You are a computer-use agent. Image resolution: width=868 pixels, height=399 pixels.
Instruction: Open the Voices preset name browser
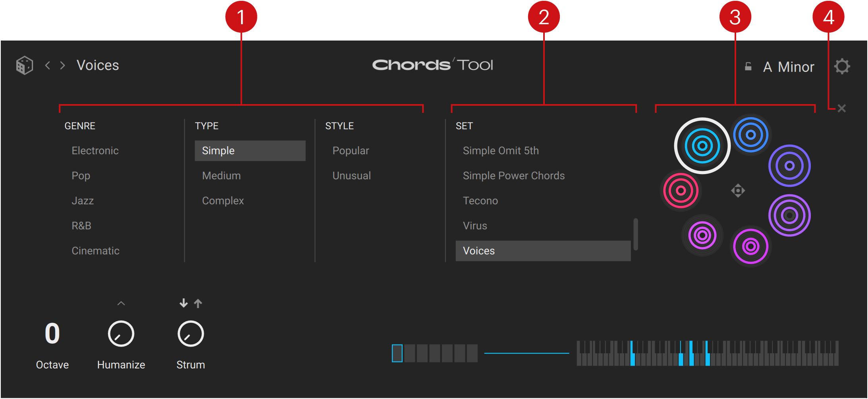98,65
